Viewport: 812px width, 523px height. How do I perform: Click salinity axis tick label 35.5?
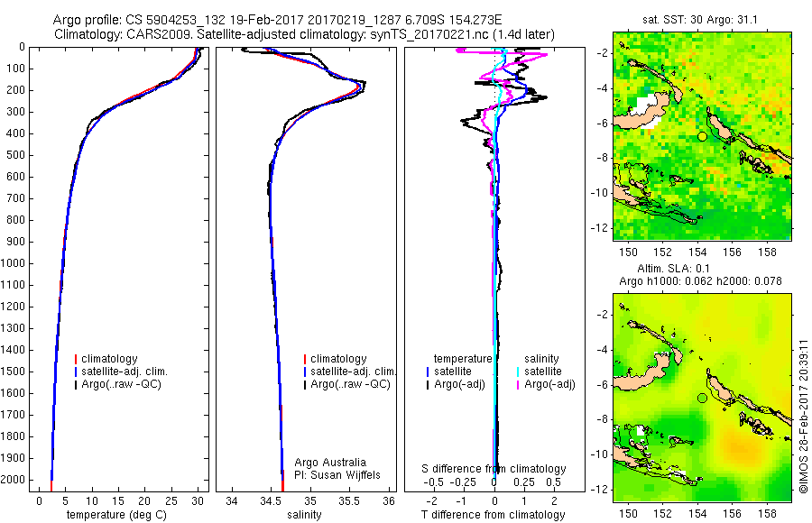(349, 501)
